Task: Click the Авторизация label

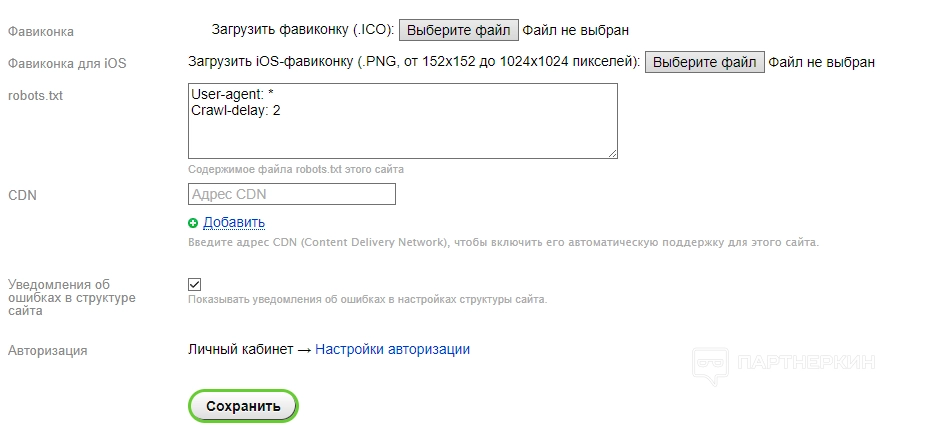Action: 47,350
